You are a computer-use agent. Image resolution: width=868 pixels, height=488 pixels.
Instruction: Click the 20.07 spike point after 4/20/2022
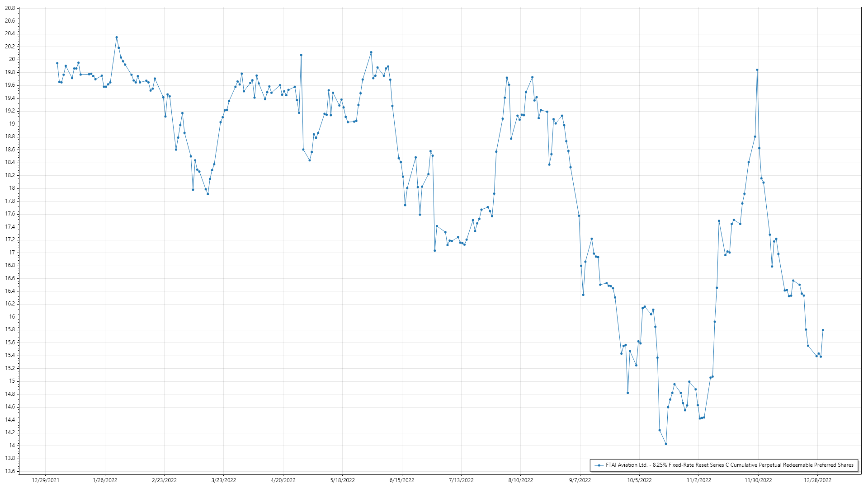pyautogui.click(x=301, y=55)
